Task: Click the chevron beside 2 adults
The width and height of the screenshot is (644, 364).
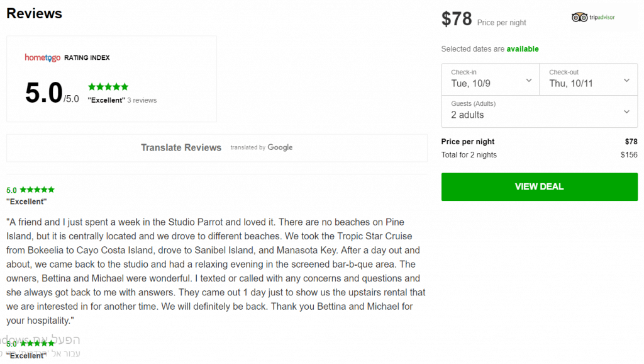Action: coord(627,112)
